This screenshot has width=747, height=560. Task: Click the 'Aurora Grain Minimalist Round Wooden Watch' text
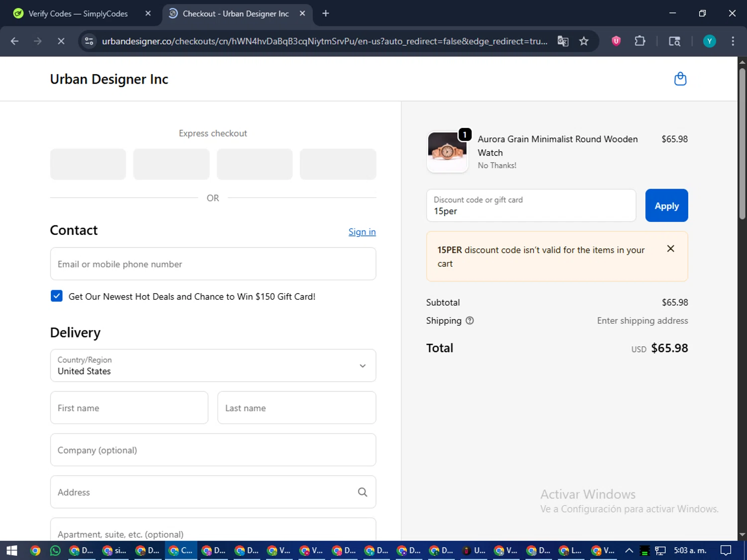[x=557, y=145]
